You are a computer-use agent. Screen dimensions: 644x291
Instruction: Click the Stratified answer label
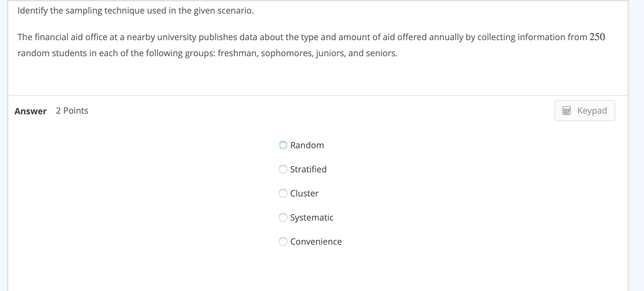pos(308,169)
